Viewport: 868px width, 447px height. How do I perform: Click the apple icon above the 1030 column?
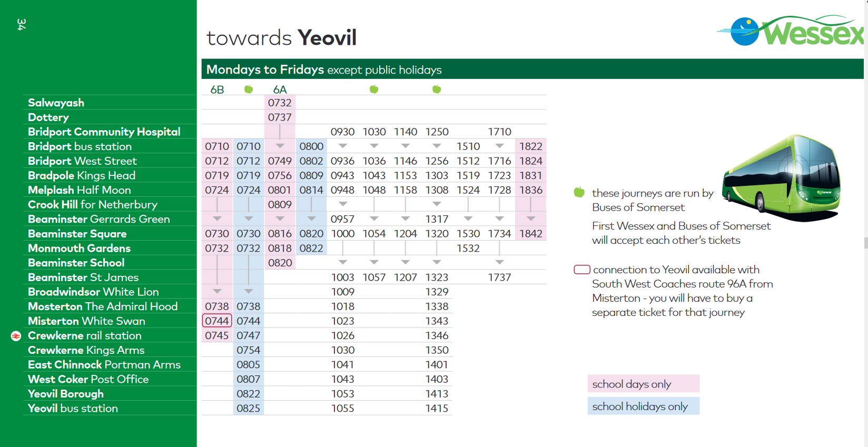coord(374,90)
